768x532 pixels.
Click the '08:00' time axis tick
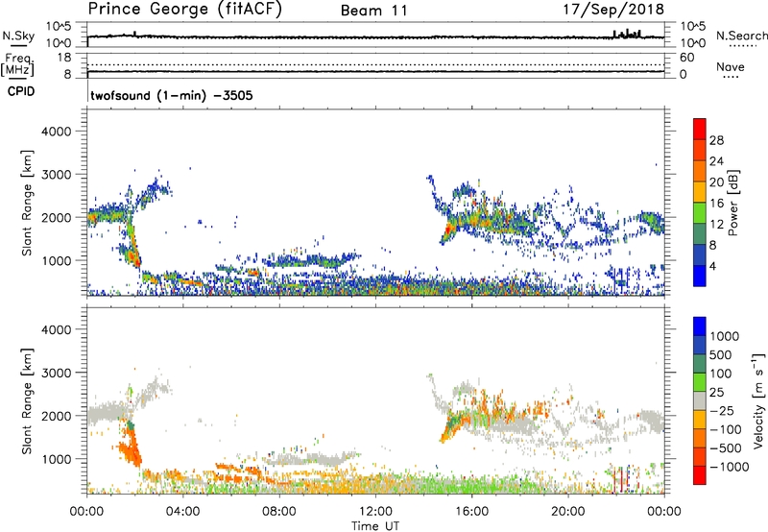pyautogui.click(x=278, y=512)
